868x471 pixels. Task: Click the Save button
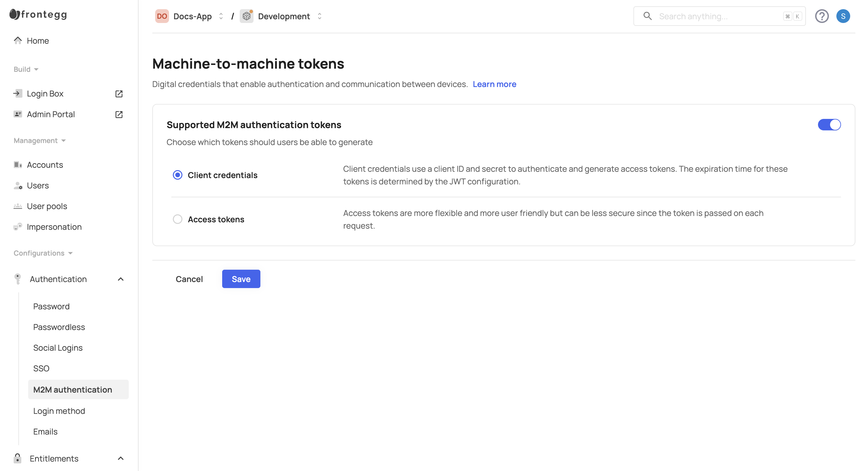coord(241,279)
